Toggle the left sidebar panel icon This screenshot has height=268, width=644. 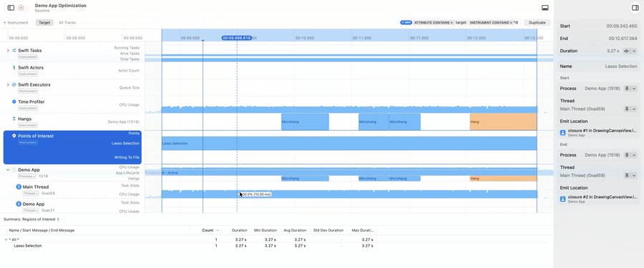(x=11, y=8)
